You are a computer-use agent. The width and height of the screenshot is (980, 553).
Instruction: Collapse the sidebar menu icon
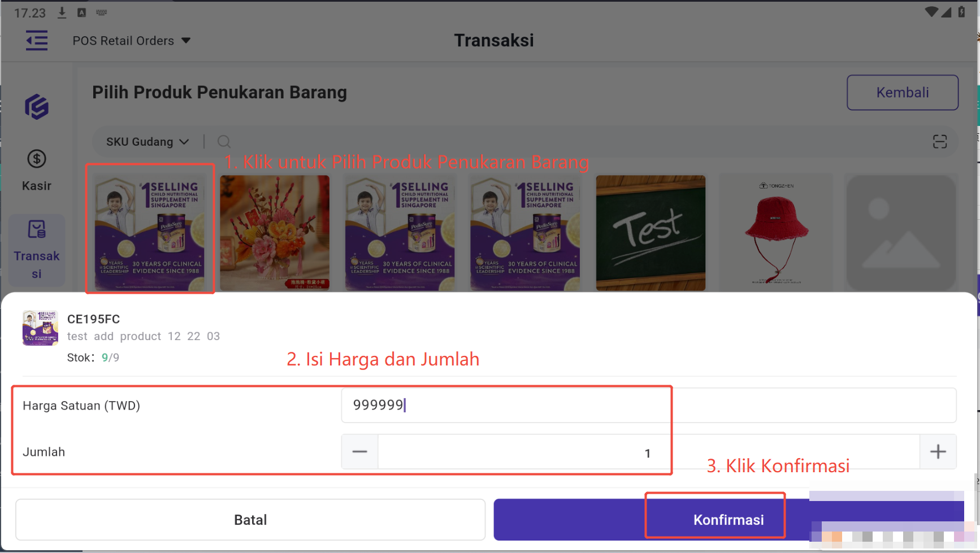pyautogui.click(x=37, y=41)
